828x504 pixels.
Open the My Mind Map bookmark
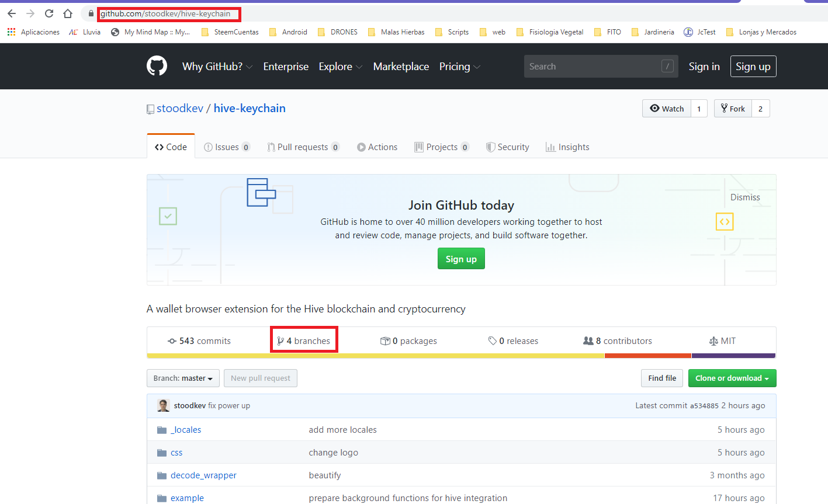pos(150,32)
